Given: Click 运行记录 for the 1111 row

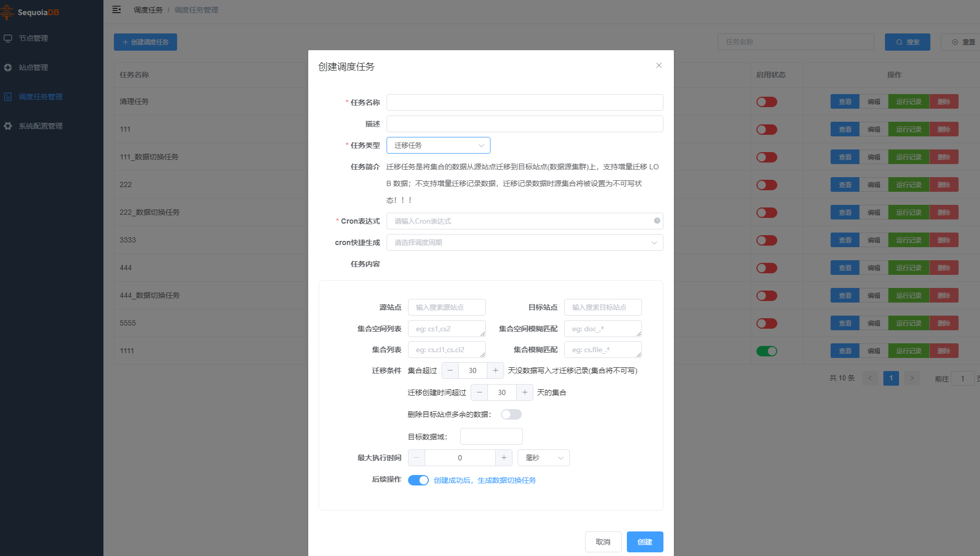Looking at the screenshot, I should [x=909, y=351].
